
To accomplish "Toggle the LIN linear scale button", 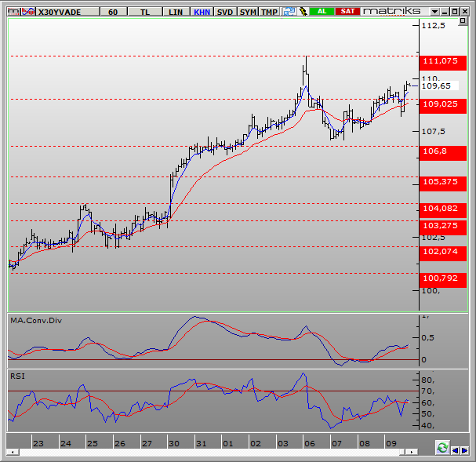I will [x=176, y=12].
